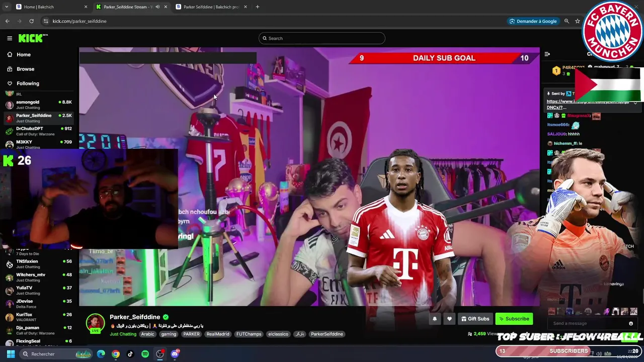Select the gaming tag
The image size is (644, 362).
[169, 334]
